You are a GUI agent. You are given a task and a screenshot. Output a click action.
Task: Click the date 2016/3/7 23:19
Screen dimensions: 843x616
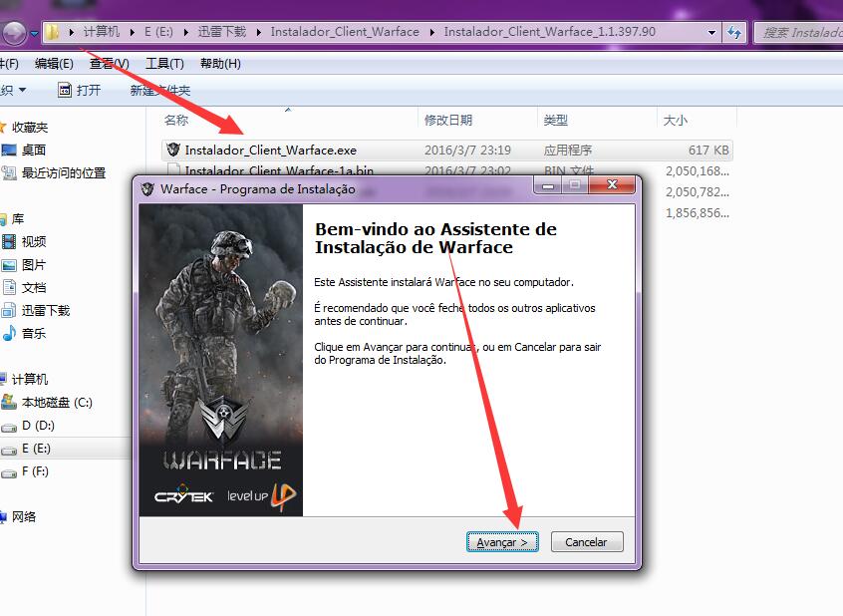(467, 151)
